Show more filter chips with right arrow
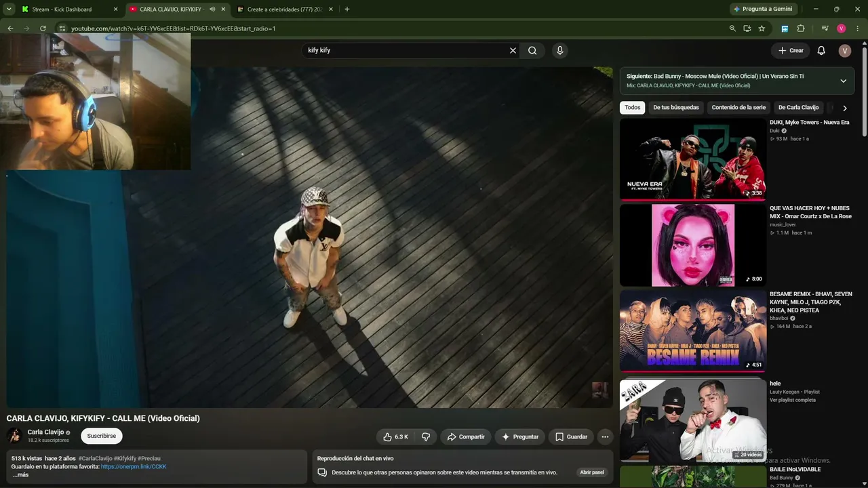The height and width of the screenshot is (488, 868). click(x=844, y=108)
